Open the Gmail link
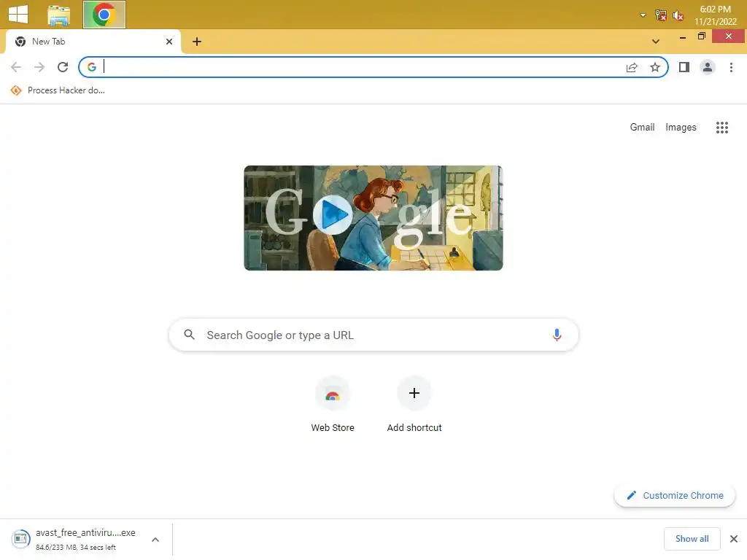The width and height of the screenshot is (747, 560). 642,127
